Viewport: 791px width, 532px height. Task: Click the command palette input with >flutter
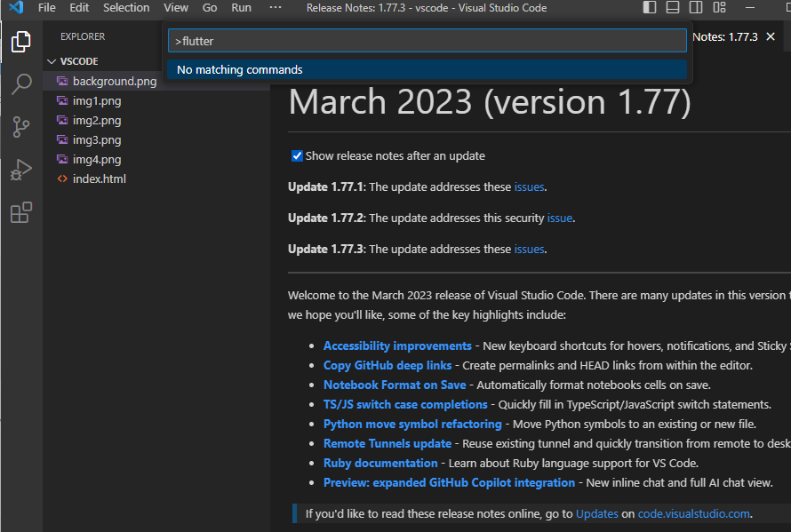click(427, 41)
